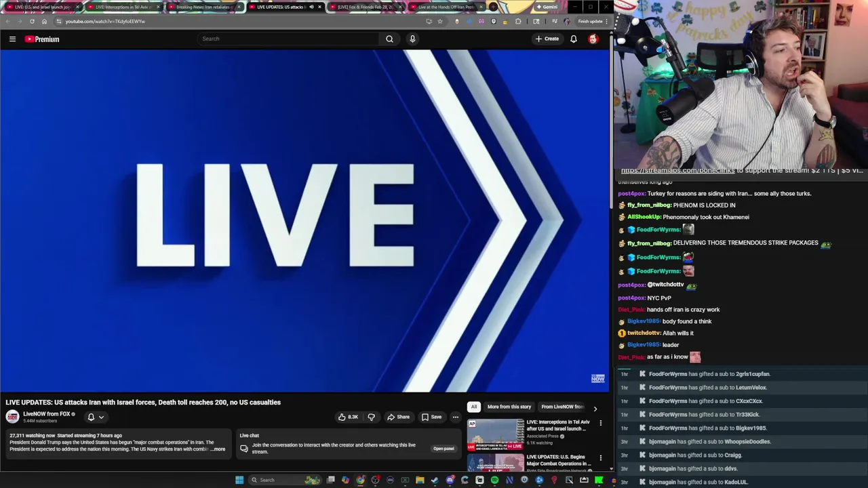Start voice search with microphone icon
The width and height of the screenshot is (868, 488).
[412, 39]
